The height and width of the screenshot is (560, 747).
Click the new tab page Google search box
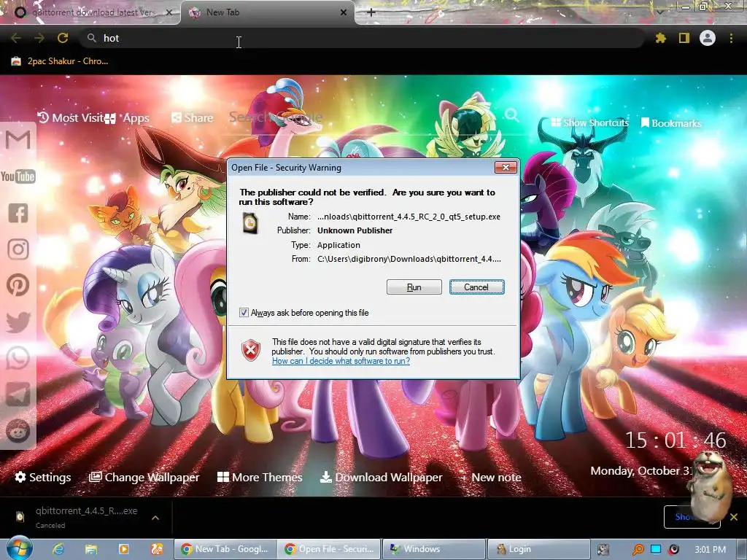[365, 117]
